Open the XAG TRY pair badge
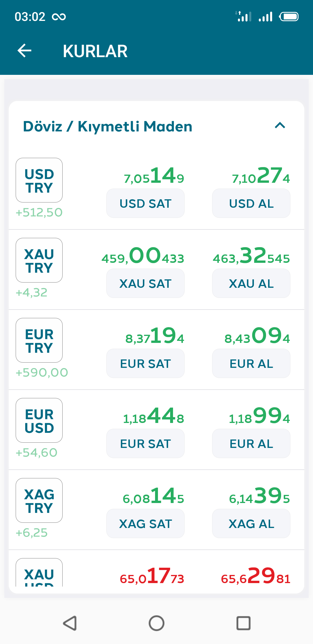The image size is (313, 644). point(39,500)
